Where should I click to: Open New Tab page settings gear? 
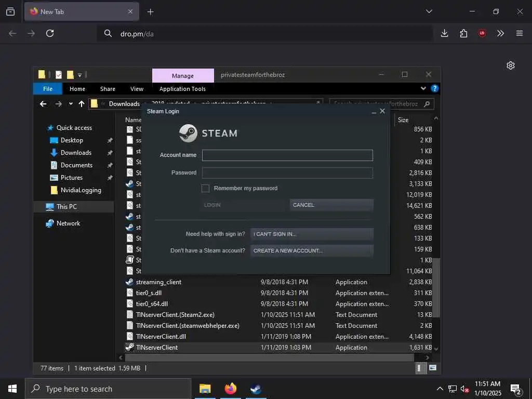tap(511, 65)
